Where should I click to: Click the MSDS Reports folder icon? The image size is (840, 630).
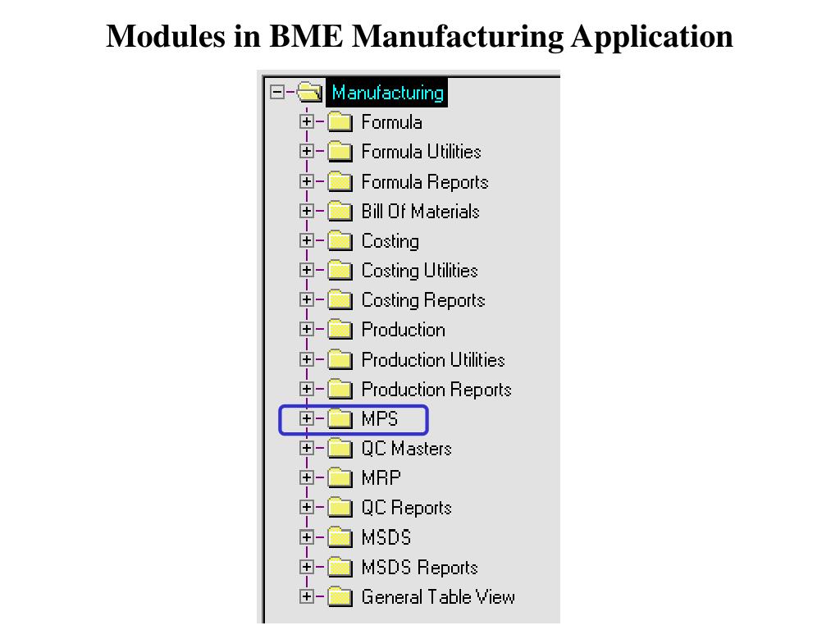340,567
